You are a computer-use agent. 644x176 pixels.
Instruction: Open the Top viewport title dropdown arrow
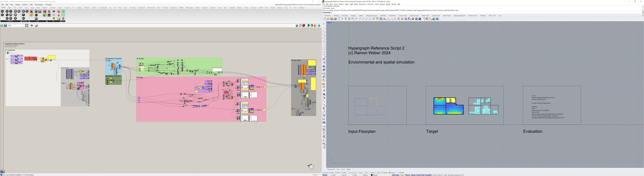331,22
